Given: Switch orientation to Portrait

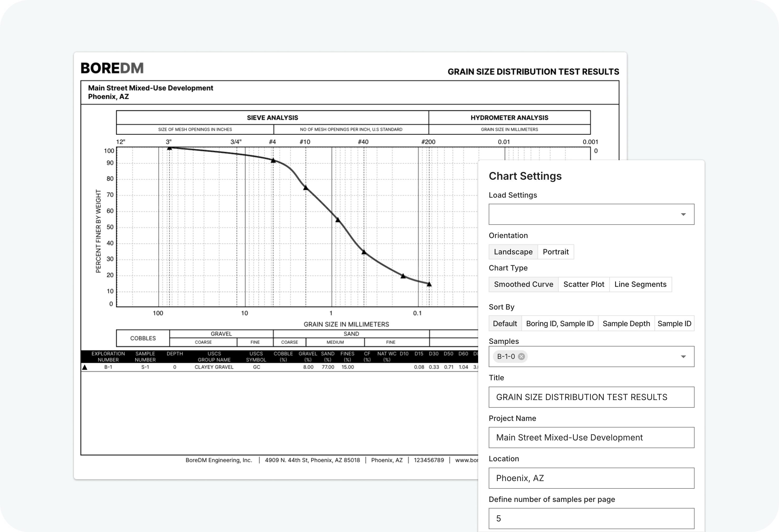Looking at the screenshot, I should point(555,252).
